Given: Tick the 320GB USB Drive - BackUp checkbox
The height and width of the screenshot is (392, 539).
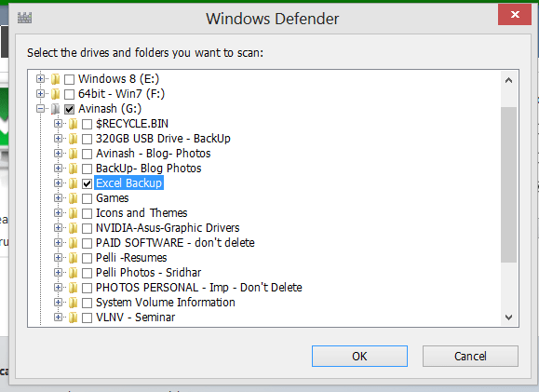Looking at the screenshot, I should (87, 139).
